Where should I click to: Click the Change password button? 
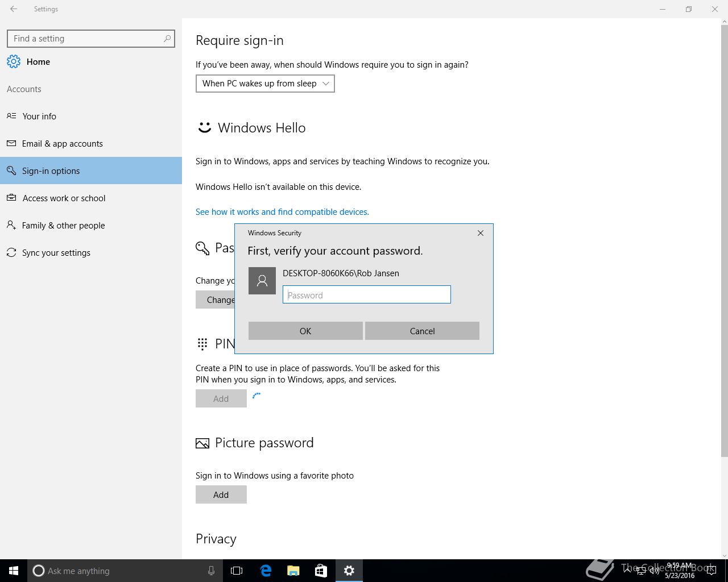click(x=216, y=300)
